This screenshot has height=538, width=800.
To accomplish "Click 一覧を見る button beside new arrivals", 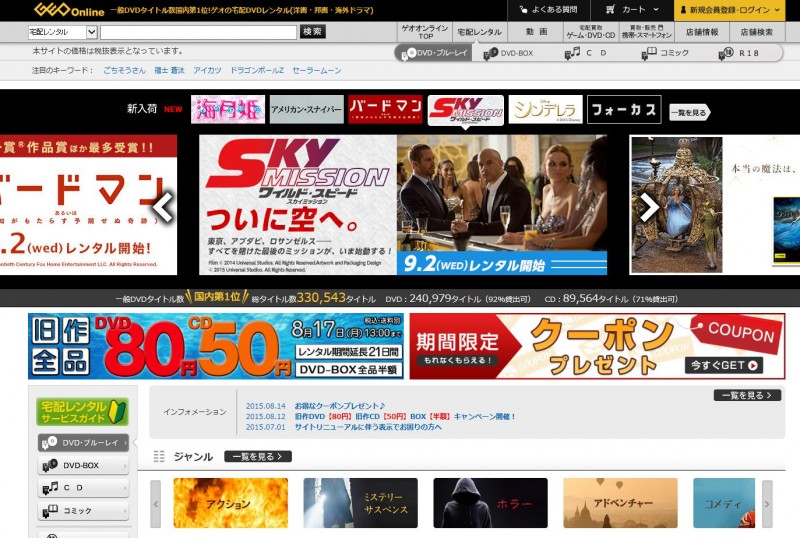I will tap(690, 112).
